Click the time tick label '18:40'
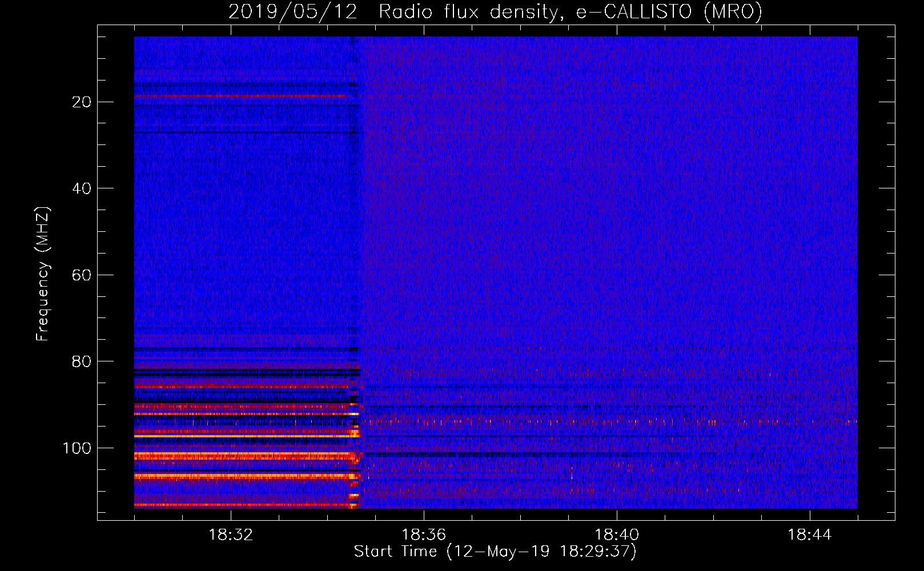Screen dimensions: 924x571 coord(617,535)
